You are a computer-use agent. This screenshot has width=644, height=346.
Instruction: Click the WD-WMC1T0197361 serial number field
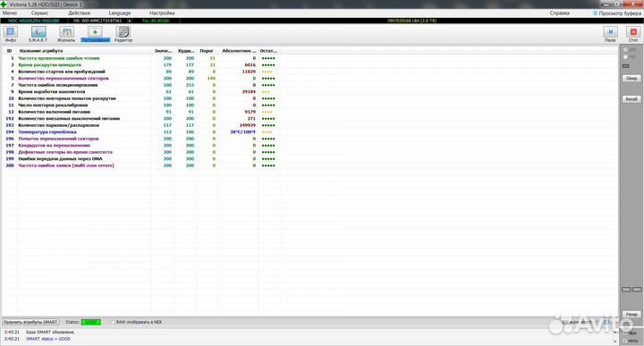pyautogui.click(x=97, y=21)
